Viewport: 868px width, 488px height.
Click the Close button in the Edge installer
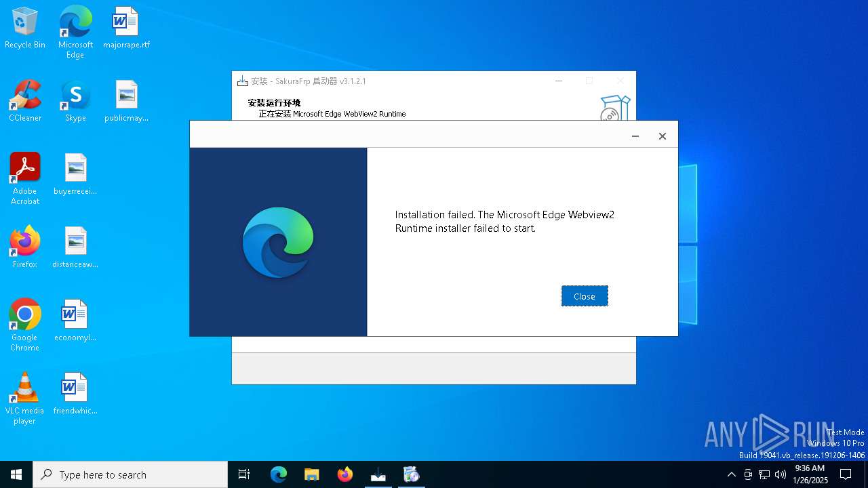click(x=585, y=296)
